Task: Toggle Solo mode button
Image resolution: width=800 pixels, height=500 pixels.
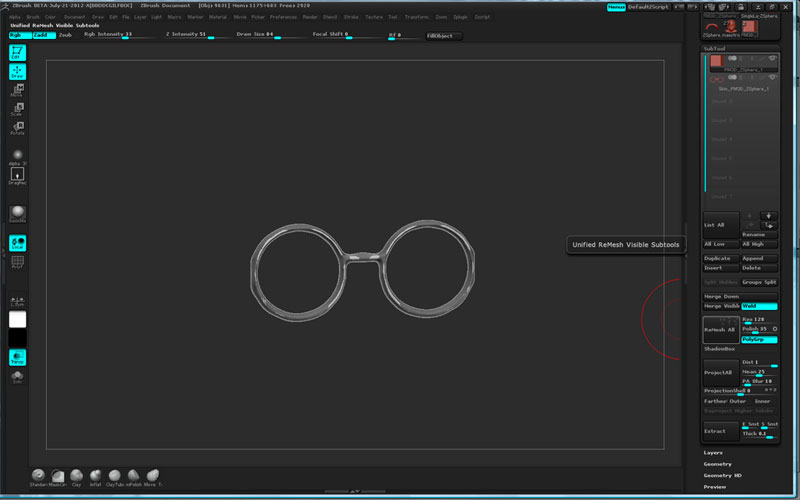Action: coord(17,377)
